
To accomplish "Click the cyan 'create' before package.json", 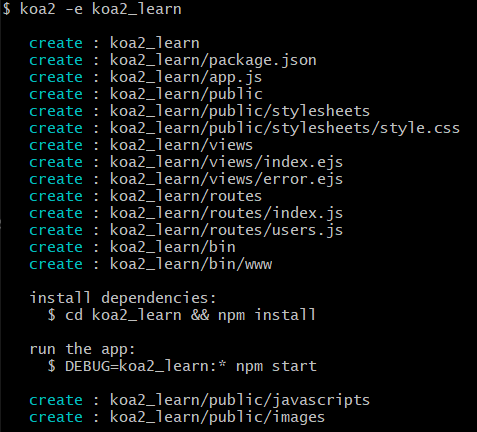I will point(56,60).
